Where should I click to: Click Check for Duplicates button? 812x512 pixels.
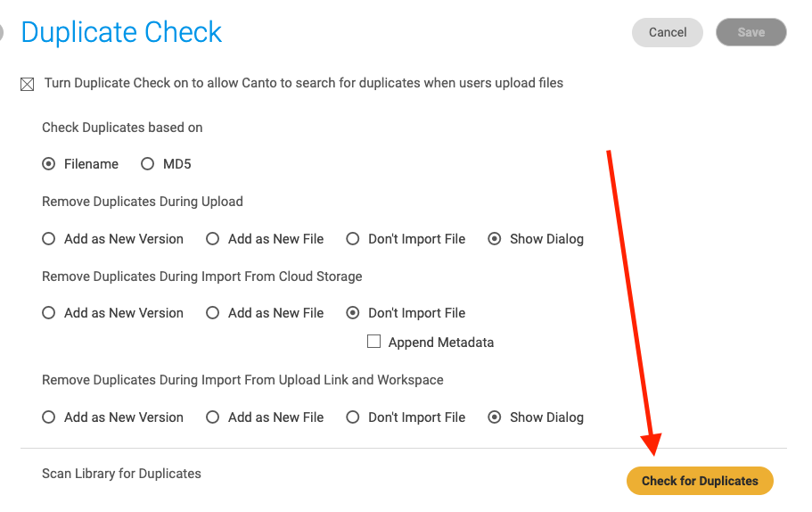coord(700,481)
